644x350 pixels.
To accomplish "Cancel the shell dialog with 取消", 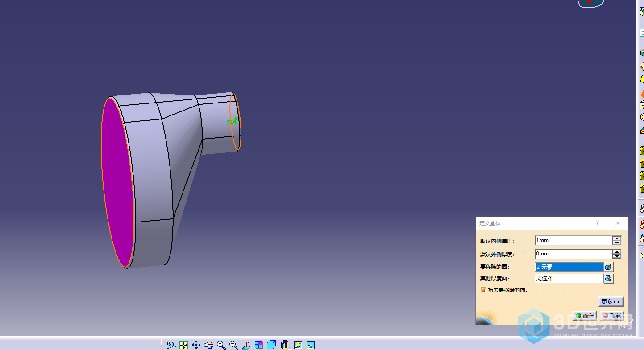I will pos(611,316).
